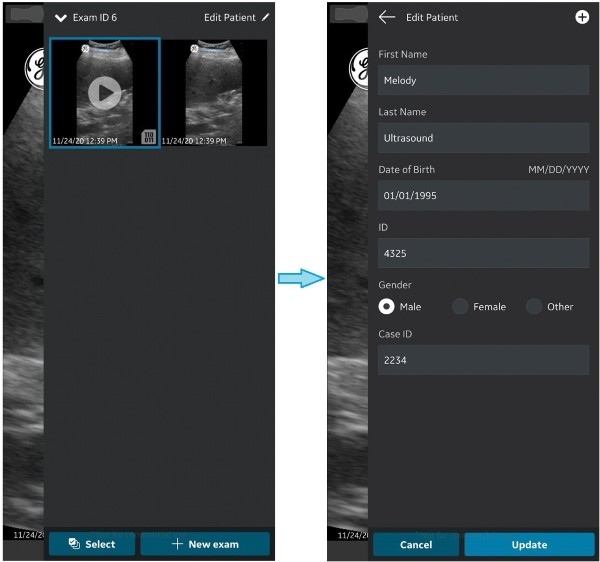This screenshot has height=562, width=600.
Task: Select the Female gender option
Action: (x=459, y=307)
